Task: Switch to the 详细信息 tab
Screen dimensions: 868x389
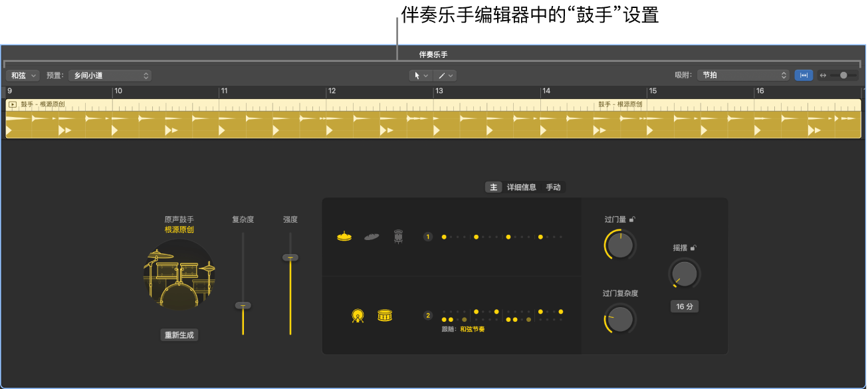Action: point(522,188)
